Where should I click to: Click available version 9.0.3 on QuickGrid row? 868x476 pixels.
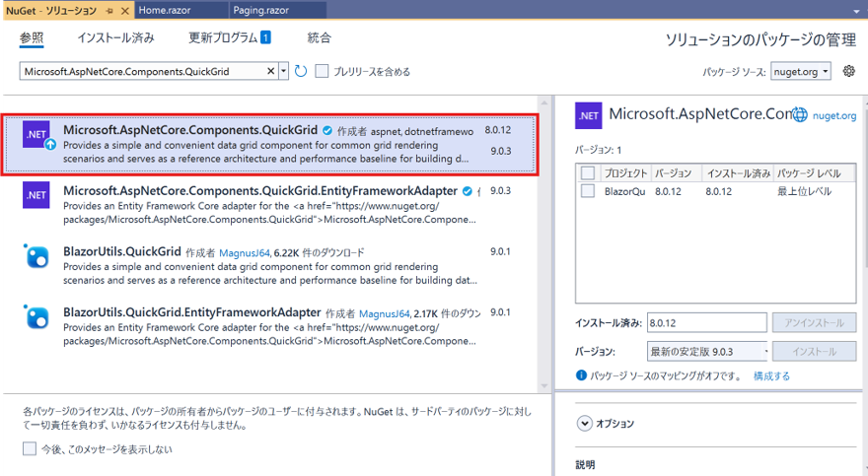tap(500, 151)
